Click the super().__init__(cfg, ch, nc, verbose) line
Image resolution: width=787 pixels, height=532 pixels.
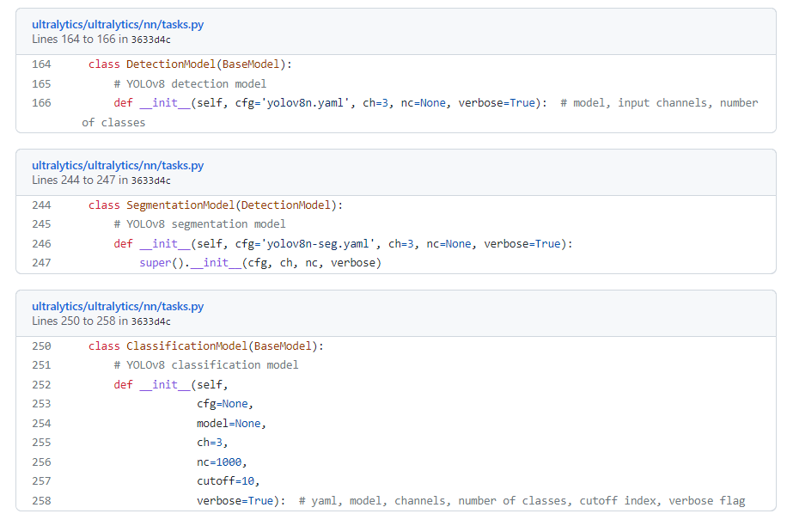point(260,263)
